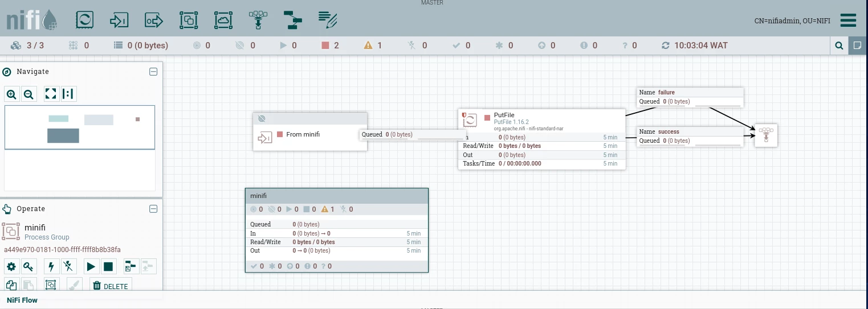The width and height of the screenshot is (868, 309).
Task: Click the running components count in the status bar
Action: click(x=288, y=46)
